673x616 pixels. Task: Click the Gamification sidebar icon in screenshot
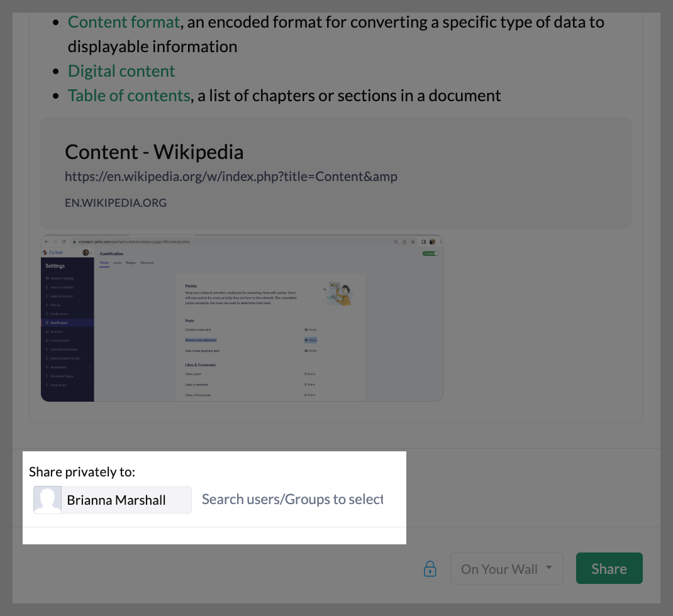[x=47, y=322]
